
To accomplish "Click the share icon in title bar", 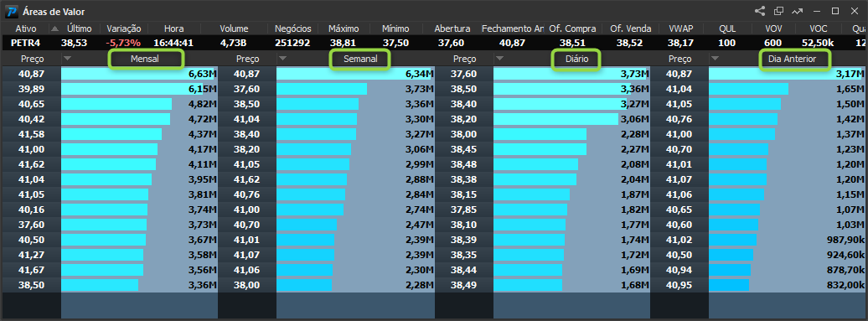I will (759, 11).
